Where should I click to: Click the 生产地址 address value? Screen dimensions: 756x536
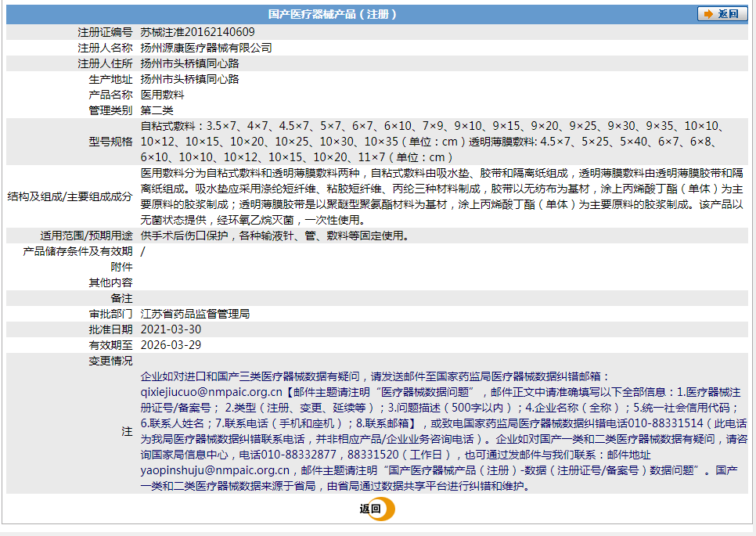click(x=189, y=79)
